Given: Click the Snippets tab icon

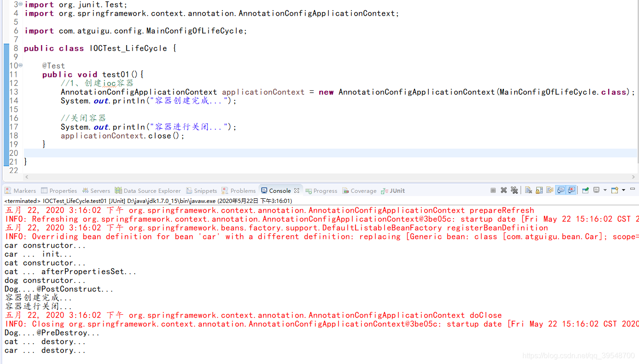Looking at the screenshot, I should click(x=189, y=191).
